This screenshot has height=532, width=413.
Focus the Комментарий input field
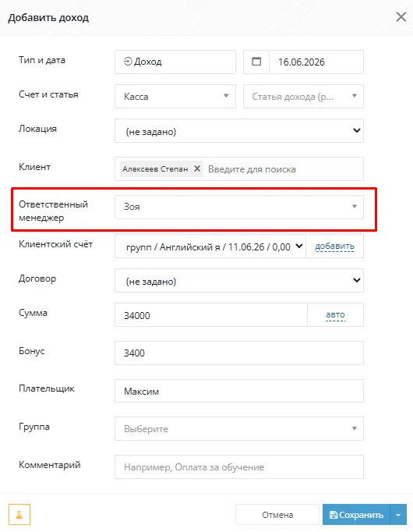(239, 466)
